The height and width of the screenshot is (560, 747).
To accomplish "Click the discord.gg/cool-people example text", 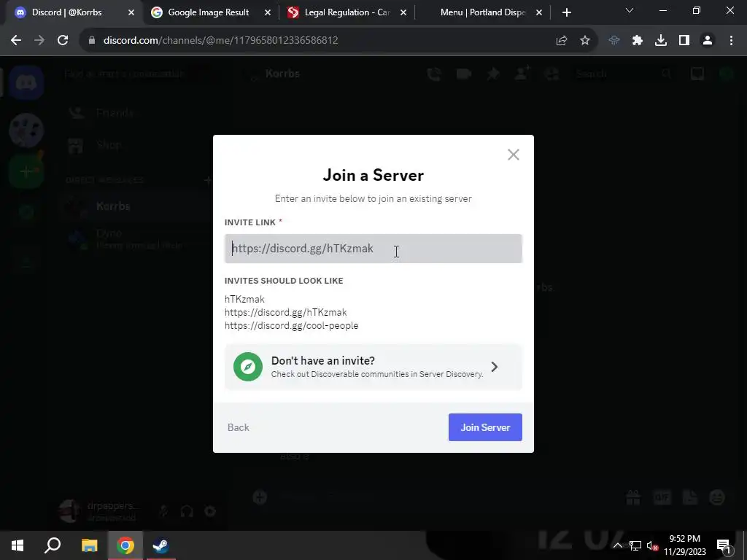I will (x=291, y=326).
